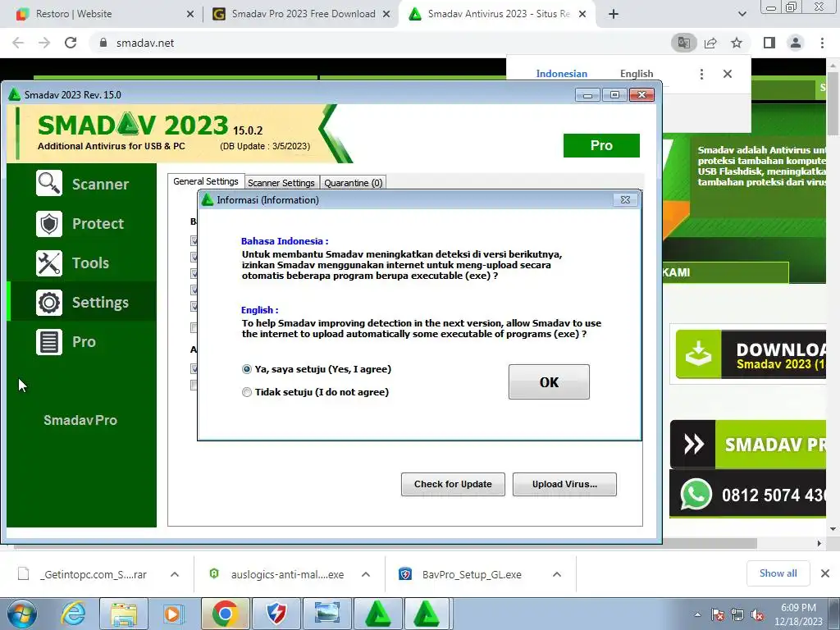Click the second green Smadav taskbar icon
This screenshot has width=840, height=630.
[427, 614]
